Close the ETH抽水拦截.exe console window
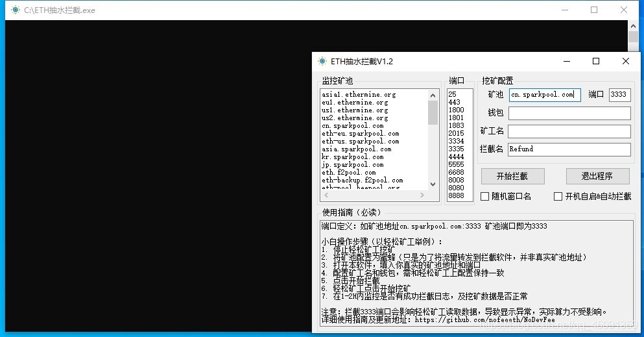Screen dimensions: 644x337 [624, 10]
